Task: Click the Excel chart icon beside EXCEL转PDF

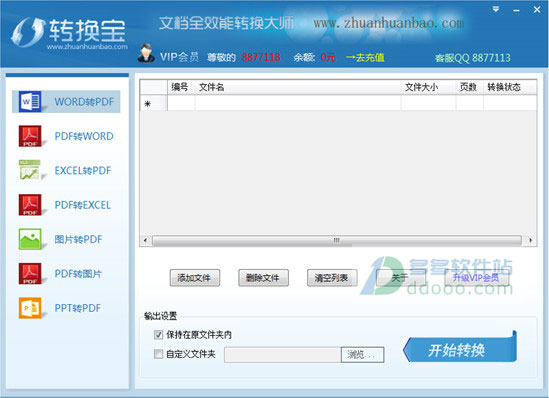Action: [30, 170]
